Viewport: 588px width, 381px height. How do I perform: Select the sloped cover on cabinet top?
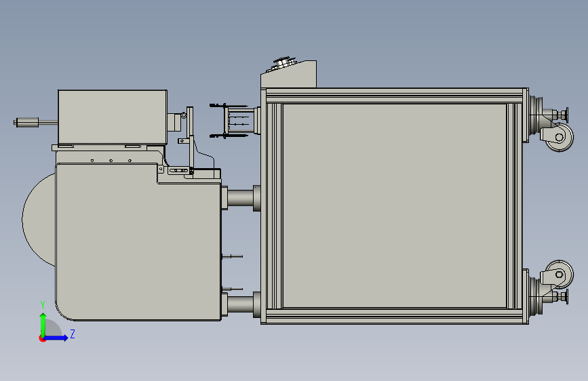tap(289, 76)
